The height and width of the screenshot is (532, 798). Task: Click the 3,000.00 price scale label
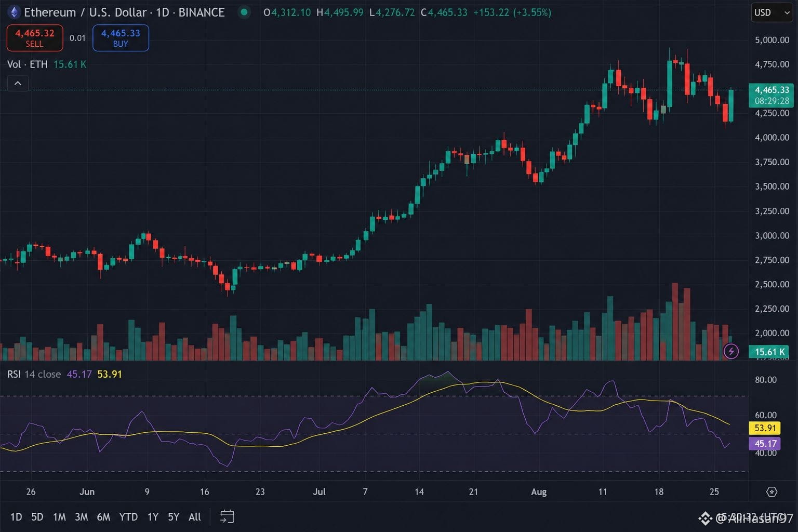772,235
